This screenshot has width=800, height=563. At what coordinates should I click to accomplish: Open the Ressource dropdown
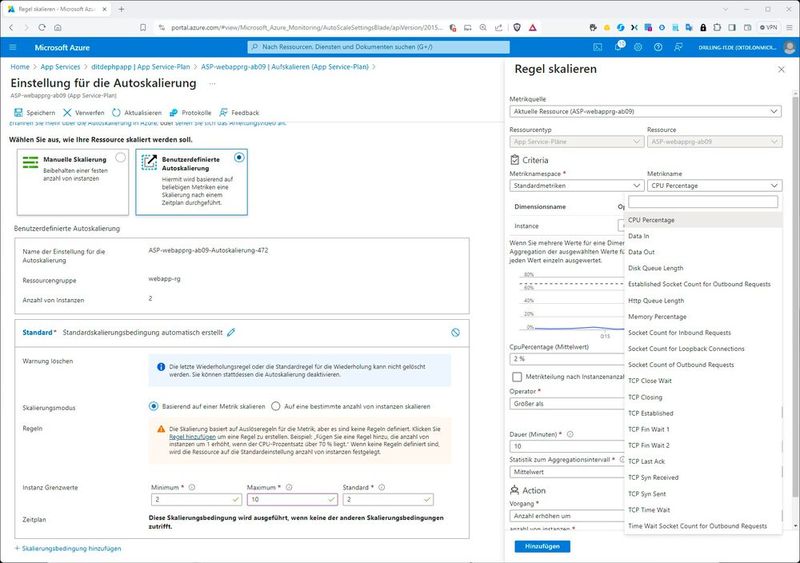(714, 141)
